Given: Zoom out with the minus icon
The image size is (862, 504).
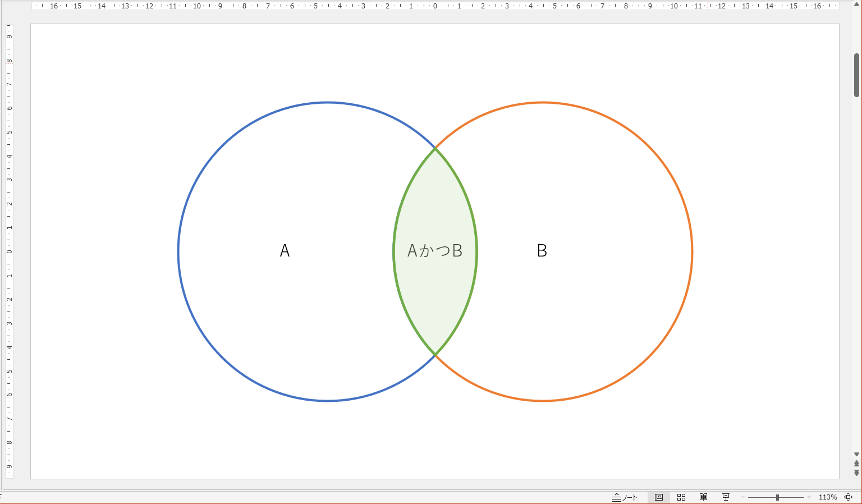Looking at the screenshot, I should [742, 497].
